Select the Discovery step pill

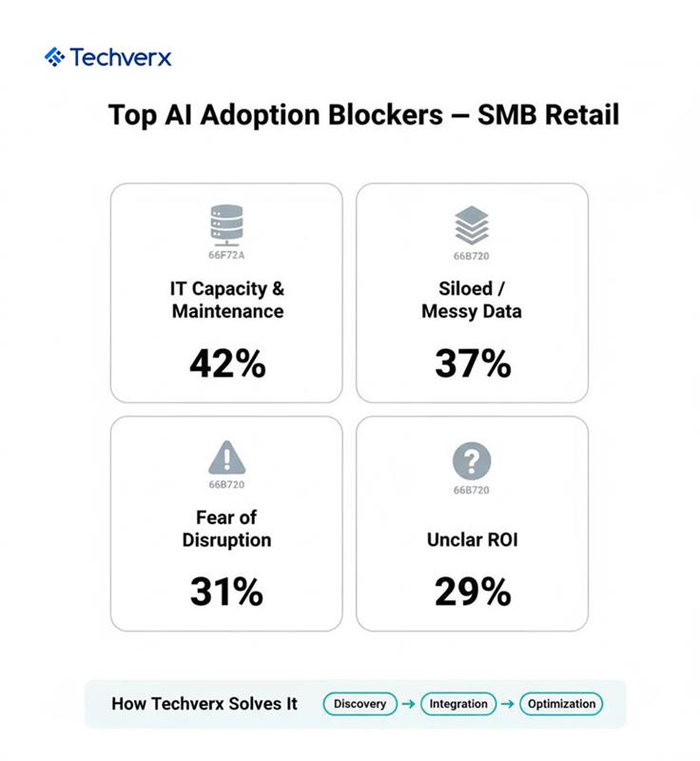tap(360, 705)
